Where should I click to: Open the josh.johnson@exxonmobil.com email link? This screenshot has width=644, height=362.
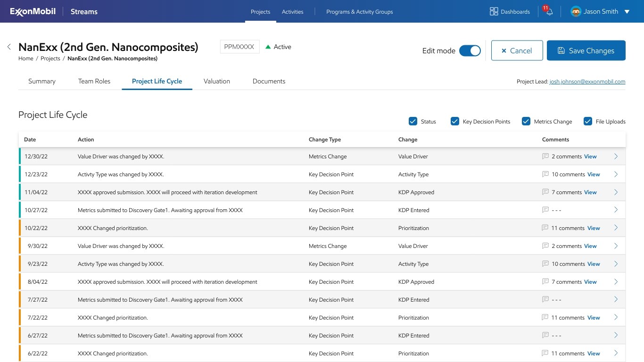pyautogui.click(x=587, y=82)
